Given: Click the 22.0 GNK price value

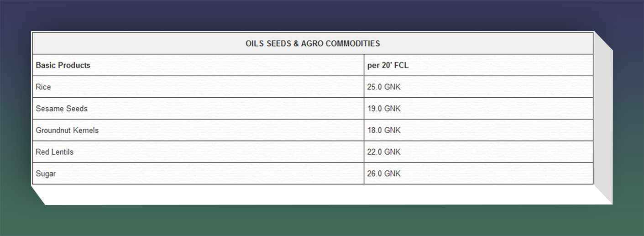Looking at the screenshot, I should coord(383,152).
